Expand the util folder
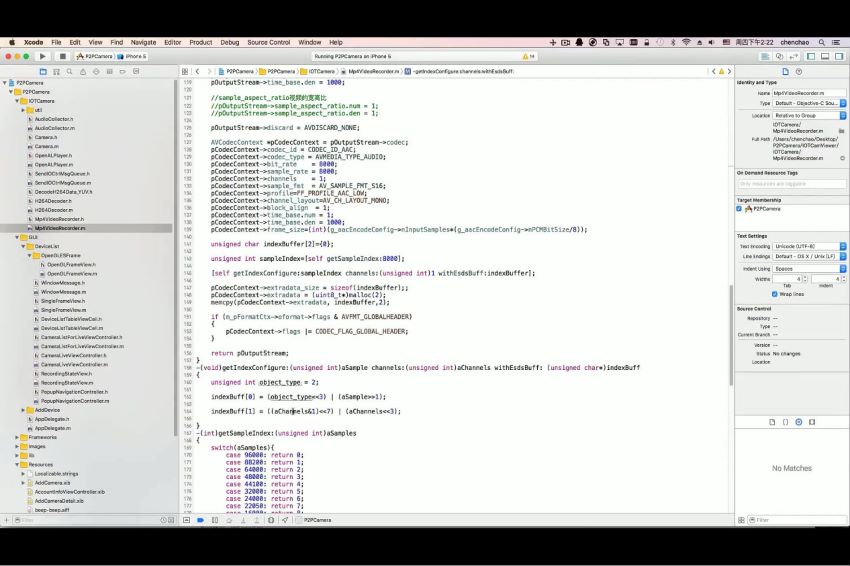The image size is (850, 566). coord(23,110)
